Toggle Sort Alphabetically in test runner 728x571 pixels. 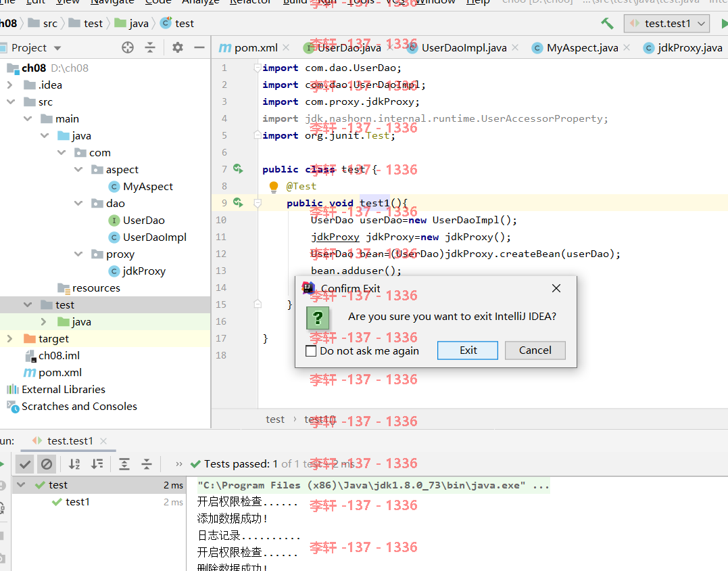74,464
